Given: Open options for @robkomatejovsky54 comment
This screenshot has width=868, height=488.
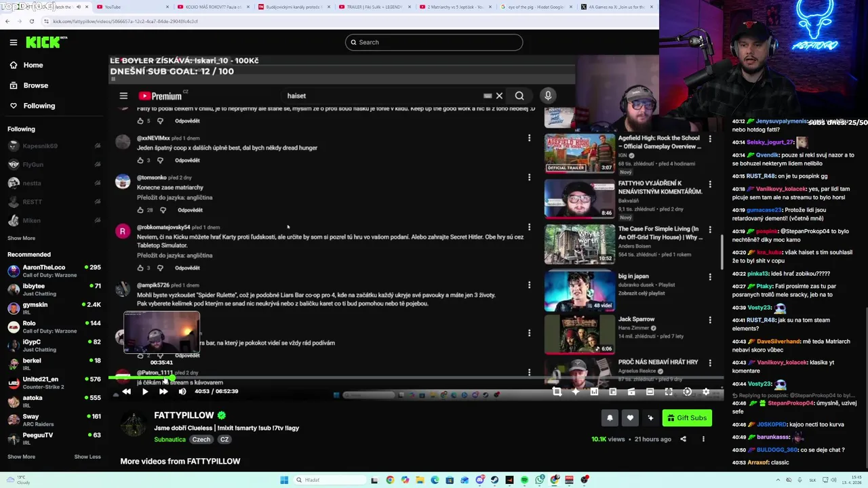Looking at the screenshot, I should coord(529,228).
